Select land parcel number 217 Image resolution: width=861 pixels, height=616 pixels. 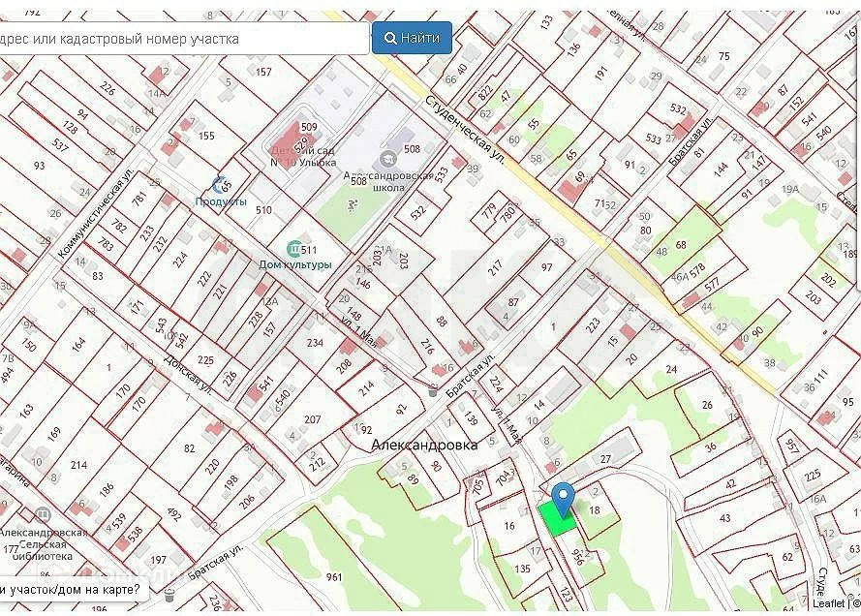coord(496,268)
